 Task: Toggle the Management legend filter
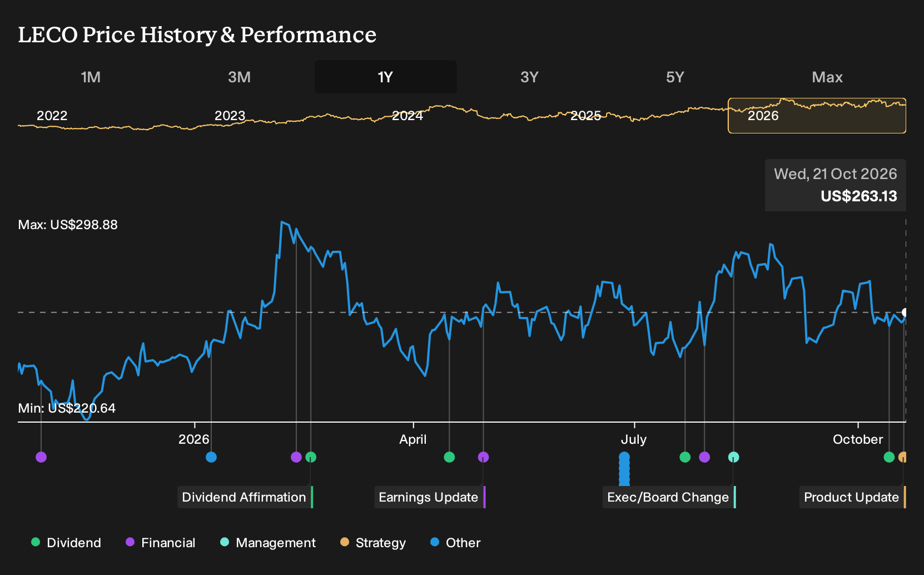coord(268,543)
